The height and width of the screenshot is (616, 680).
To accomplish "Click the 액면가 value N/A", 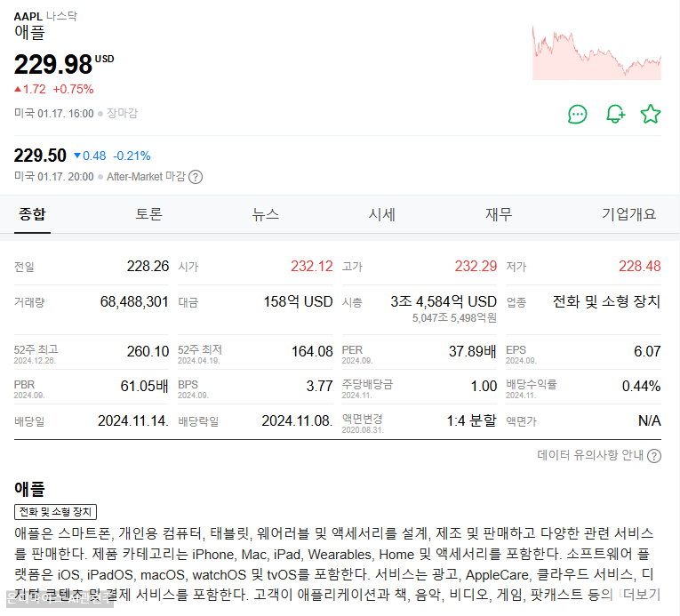I will pyautogui.click(x=650, y=420).
